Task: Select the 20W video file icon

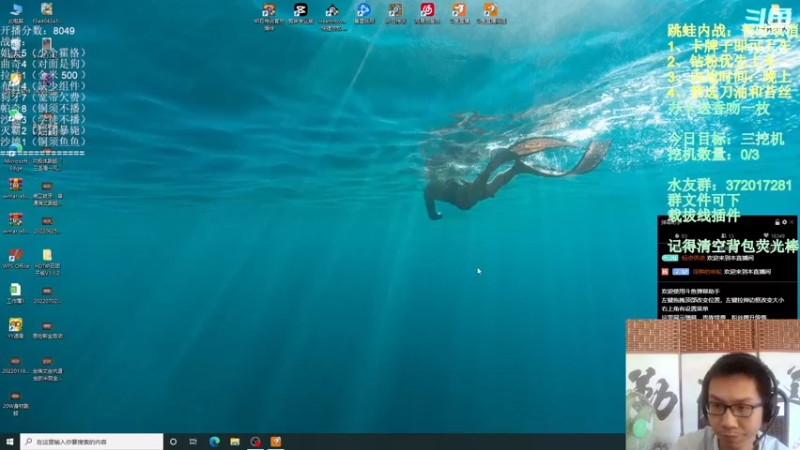Action: (16, 403)
